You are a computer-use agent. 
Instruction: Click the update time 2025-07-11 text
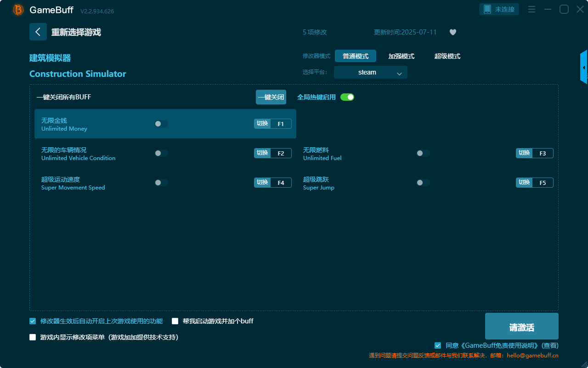coord(405,32)
